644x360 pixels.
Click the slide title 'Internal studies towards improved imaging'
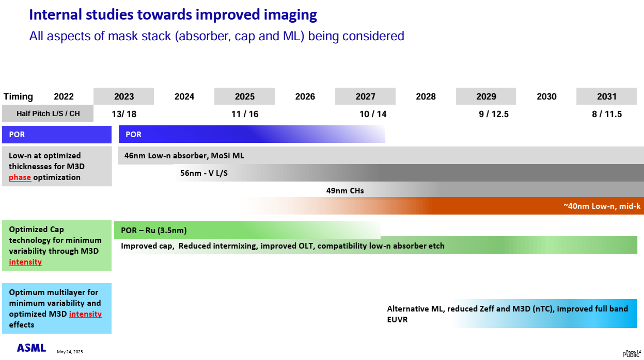tap(173, 14)
